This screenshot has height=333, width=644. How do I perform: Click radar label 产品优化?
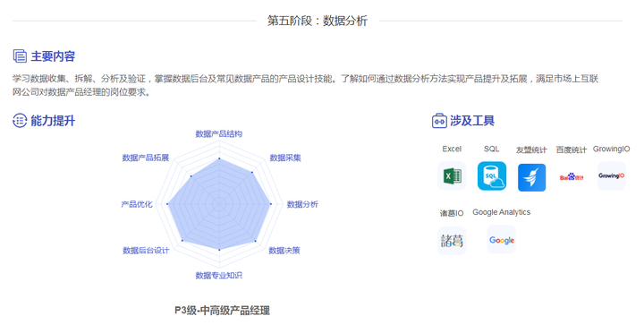point(137,204)
